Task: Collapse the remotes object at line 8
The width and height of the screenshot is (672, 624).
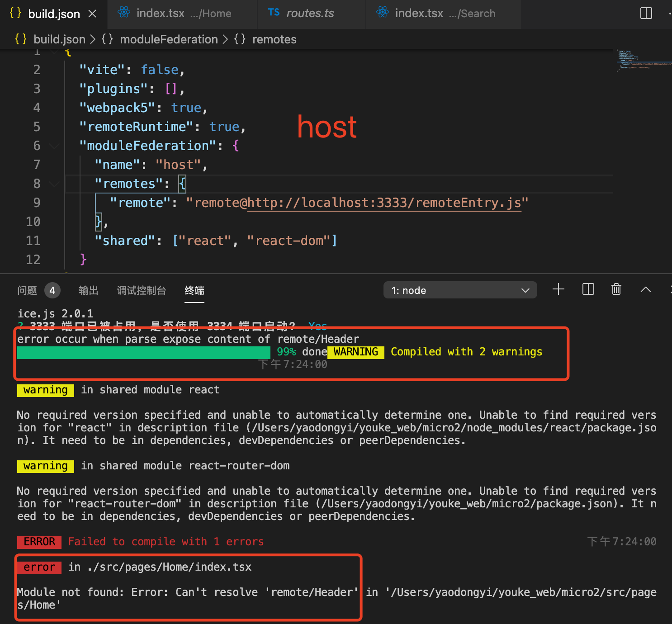Action: tap(54, 184)
